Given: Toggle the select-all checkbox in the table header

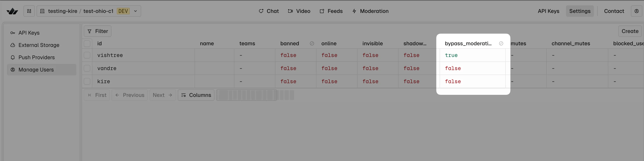Looking at the screenshot, I should tap(87, 43).
